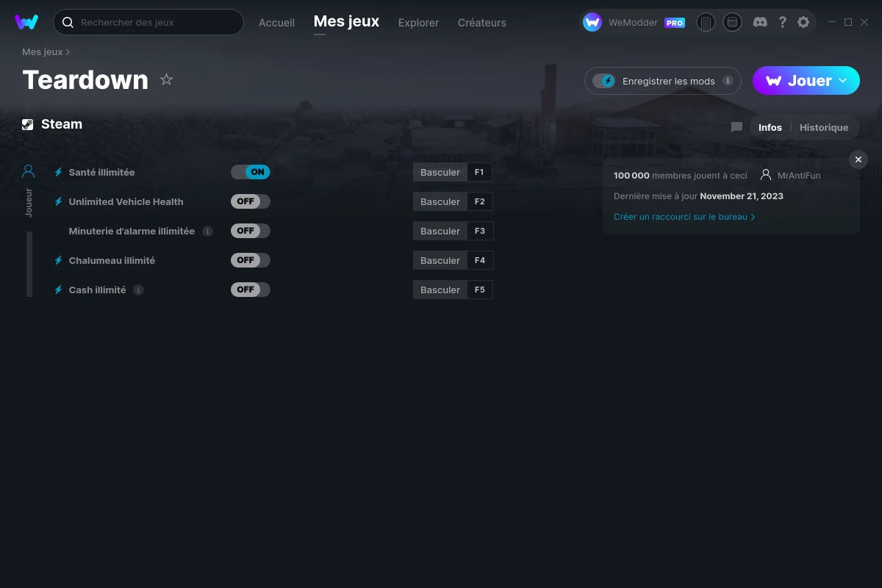Screen dimensions: 882x588
Task: Click Basculer button for F1 hotkey
Action: pos(440,172)
